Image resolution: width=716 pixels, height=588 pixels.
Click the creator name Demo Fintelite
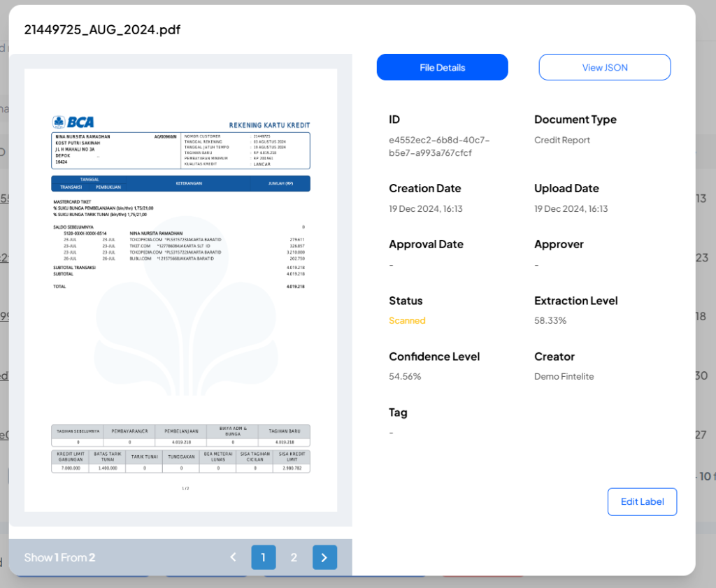coord(564,376)
